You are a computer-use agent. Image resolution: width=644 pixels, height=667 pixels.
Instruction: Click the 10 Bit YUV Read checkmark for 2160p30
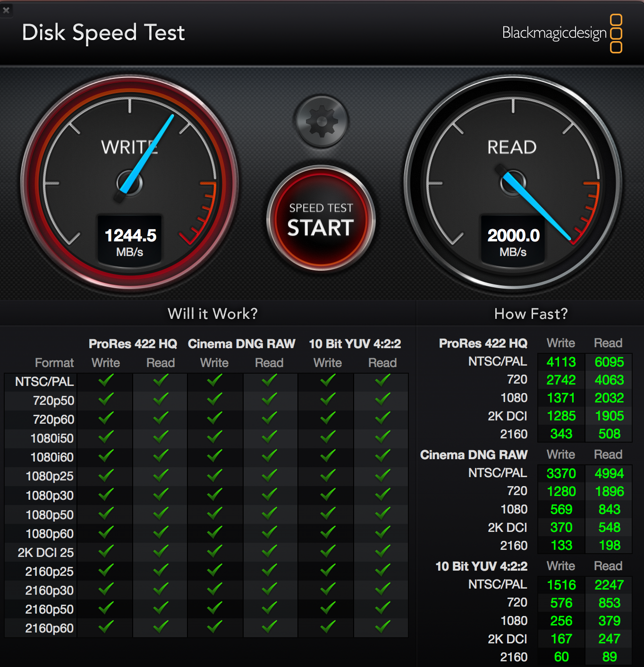click(x=382, y=589)
